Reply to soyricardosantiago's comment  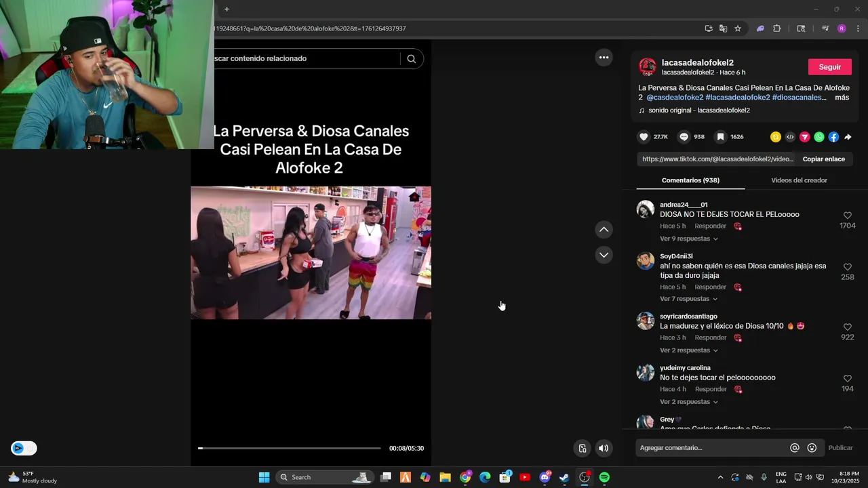[710, 338]
